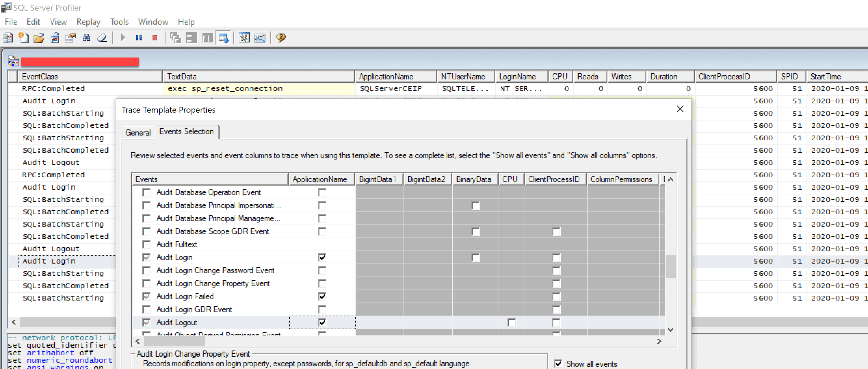Viewport: 868px width, 369px height.
Task: Open the Tools menu
Action: 119,22
